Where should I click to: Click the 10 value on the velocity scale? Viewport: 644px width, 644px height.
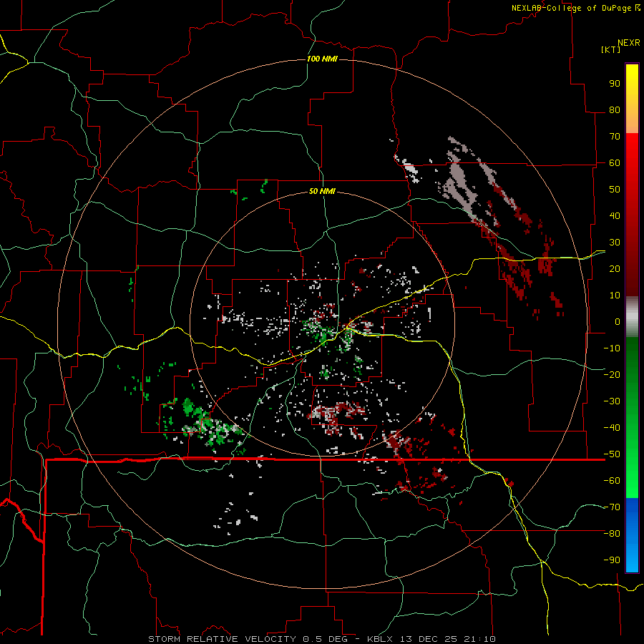[615, 296]
